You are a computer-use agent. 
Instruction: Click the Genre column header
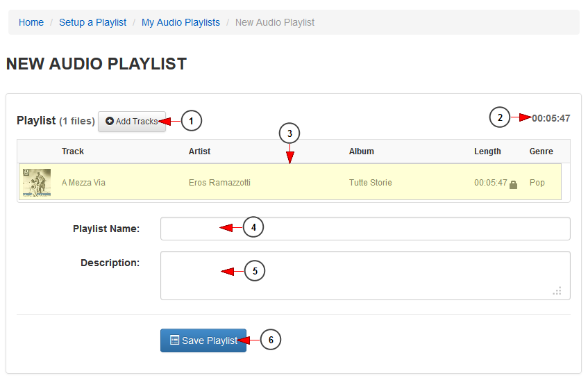pyautogui.click(x=541, y=151)
